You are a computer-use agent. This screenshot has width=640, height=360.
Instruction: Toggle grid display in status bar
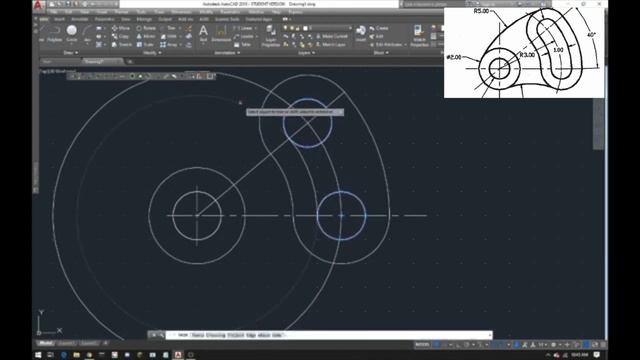coord(437,345)
